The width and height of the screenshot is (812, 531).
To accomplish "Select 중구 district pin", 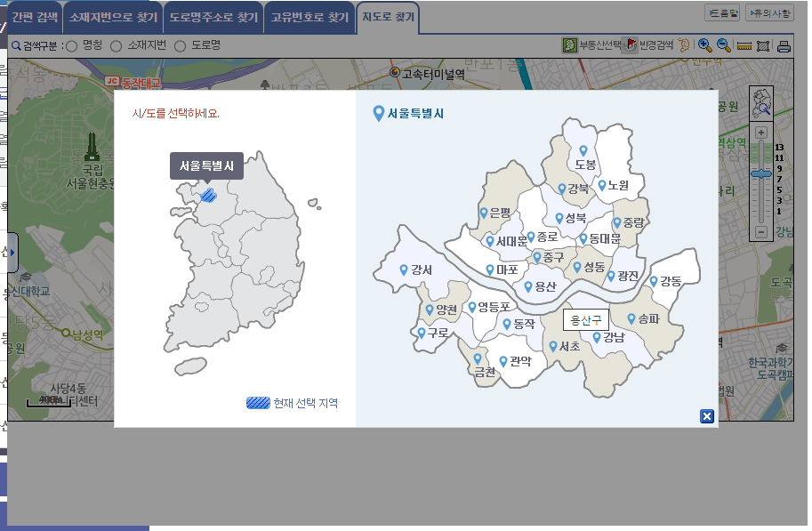I will (x=537, y=257).
